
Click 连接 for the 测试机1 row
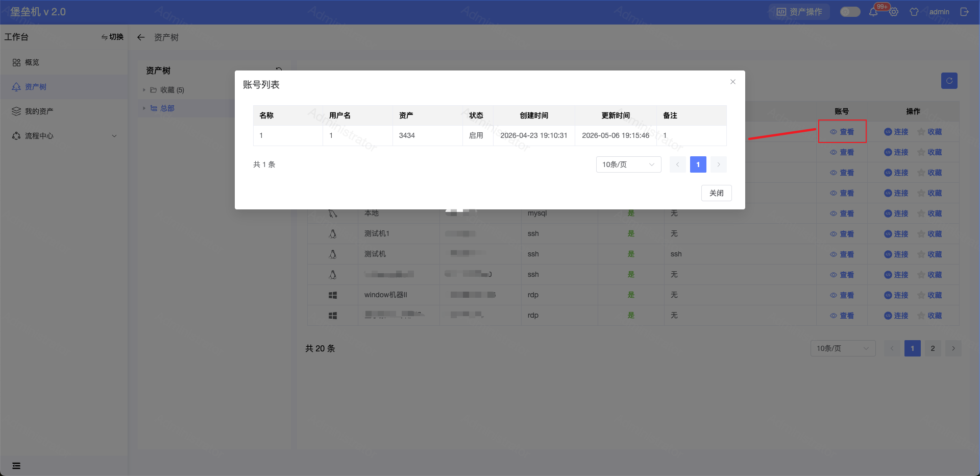[x=896, y=234]
